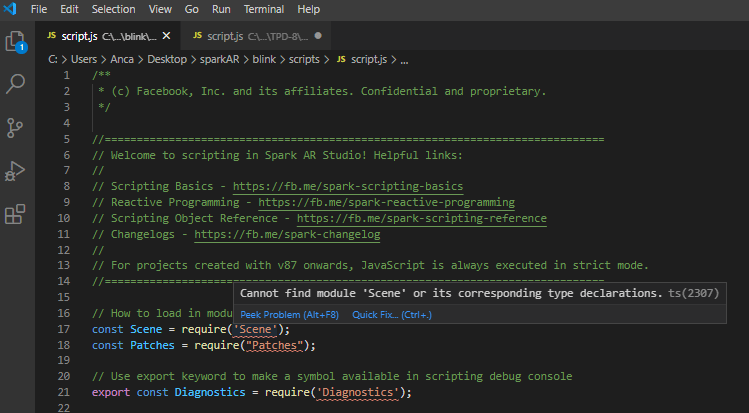Click the VS Code logo icon
The image size is (749, 413).
tap(10, 9)
